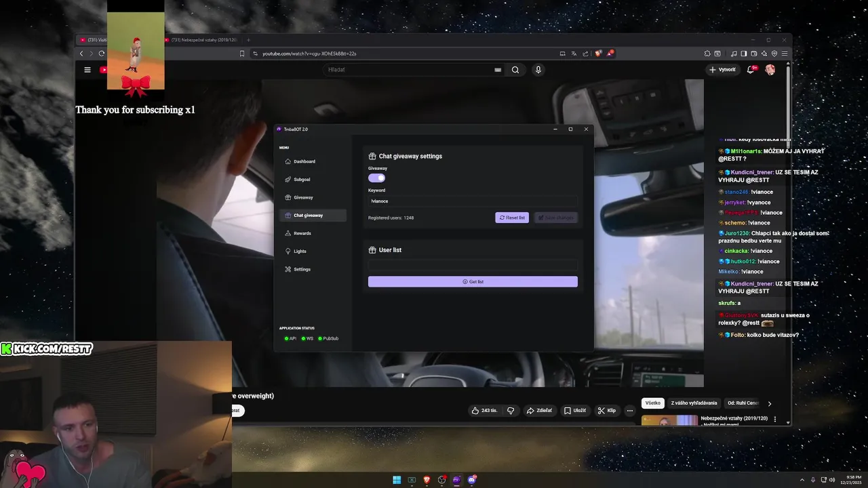Click the Save changes button
868x488 pixels.
click(555, 218)
